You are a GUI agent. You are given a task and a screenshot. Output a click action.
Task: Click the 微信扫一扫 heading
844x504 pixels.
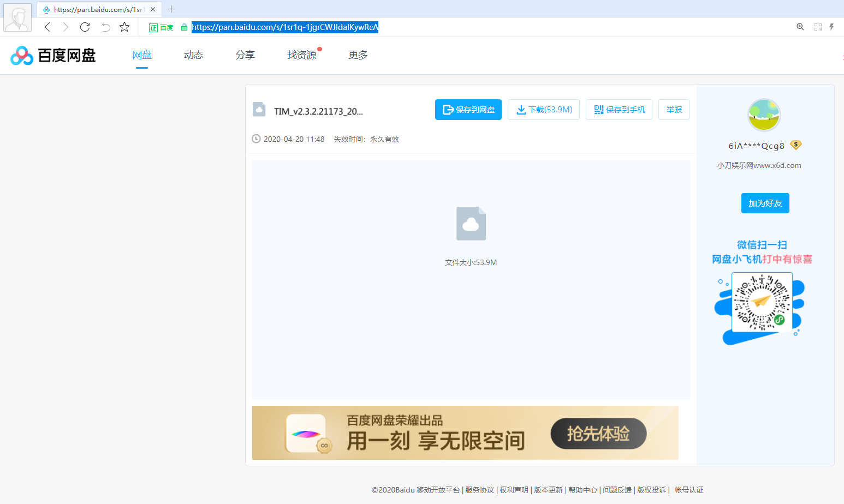762,245
